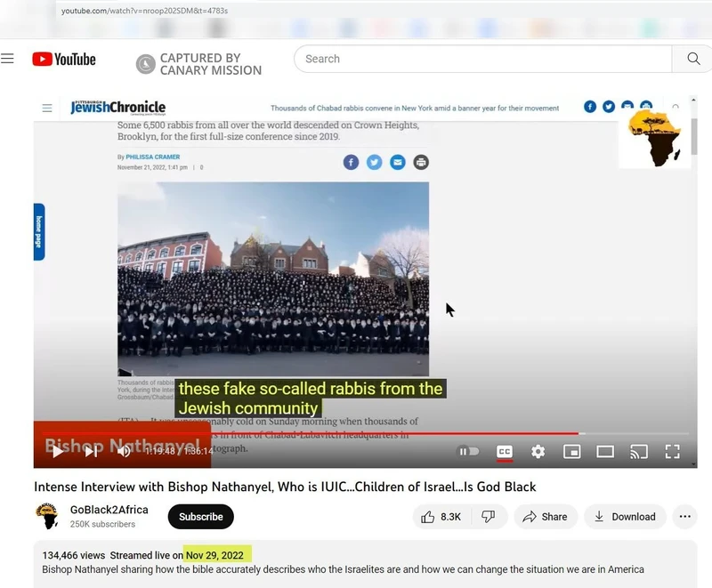Enter fullscreen mode
The image size is (712, 588).
point(673,452)
